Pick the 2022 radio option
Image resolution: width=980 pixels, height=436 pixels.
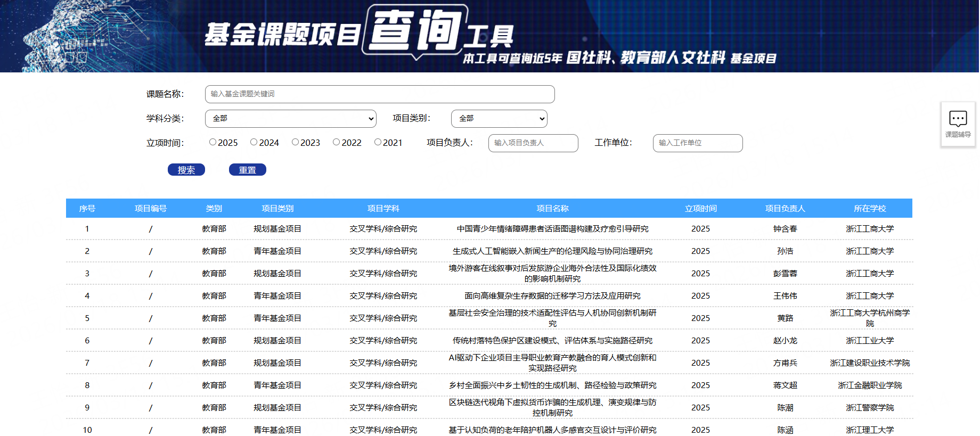coord(336,142)
